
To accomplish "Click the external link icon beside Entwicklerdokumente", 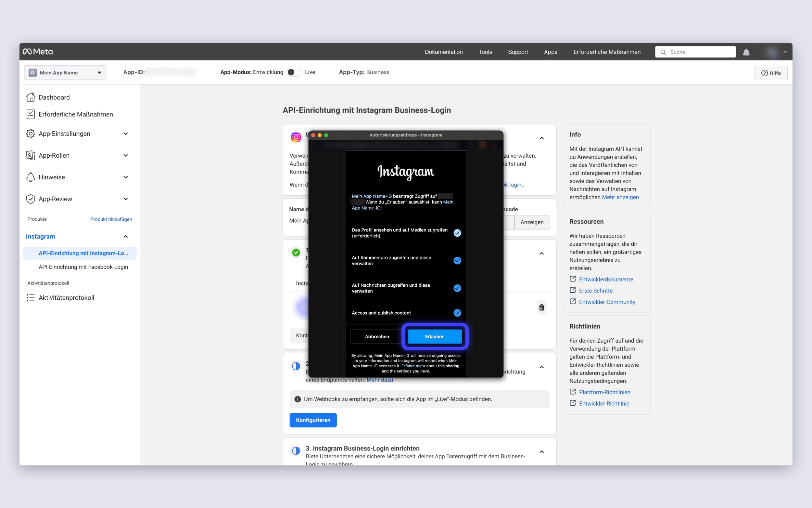I will pos(573,279).
